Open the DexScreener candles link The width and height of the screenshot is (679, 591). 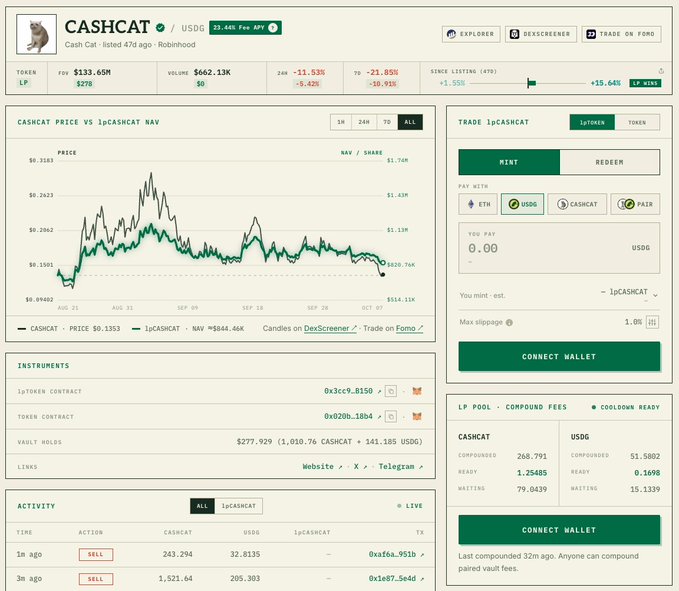point(330,329)
